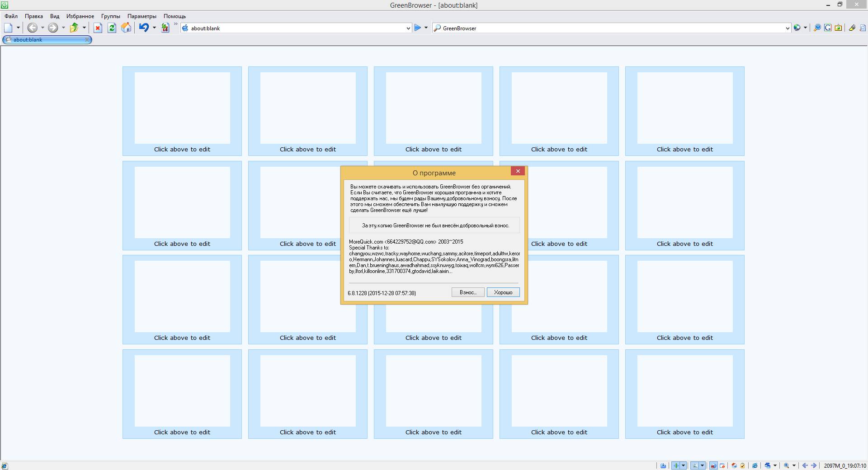Click the Google search G icon
868x470 pixels.
(828, 28)
